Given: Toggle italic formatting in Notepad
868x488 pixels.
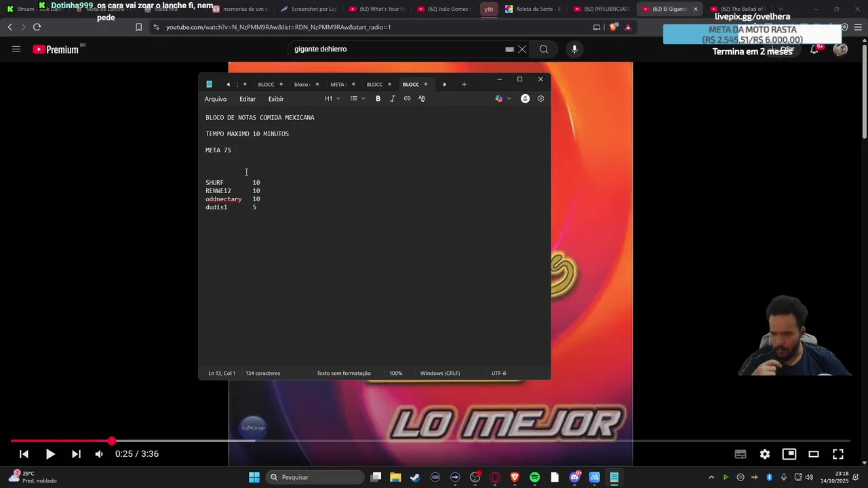Looking at the screenshot, I should click(393, 99).
